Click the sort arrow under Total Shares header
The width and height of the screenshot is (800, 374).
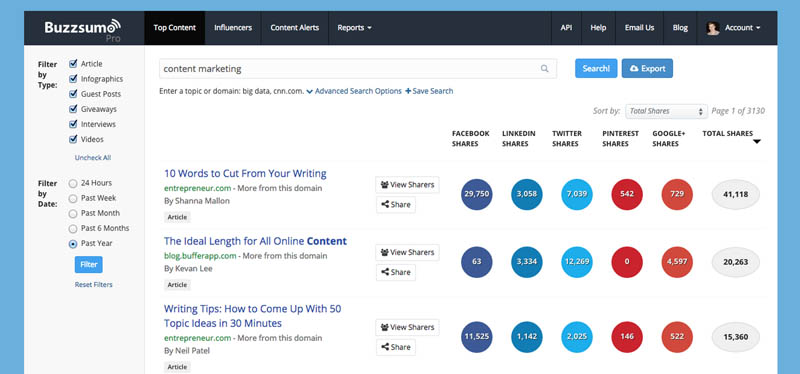757,142
